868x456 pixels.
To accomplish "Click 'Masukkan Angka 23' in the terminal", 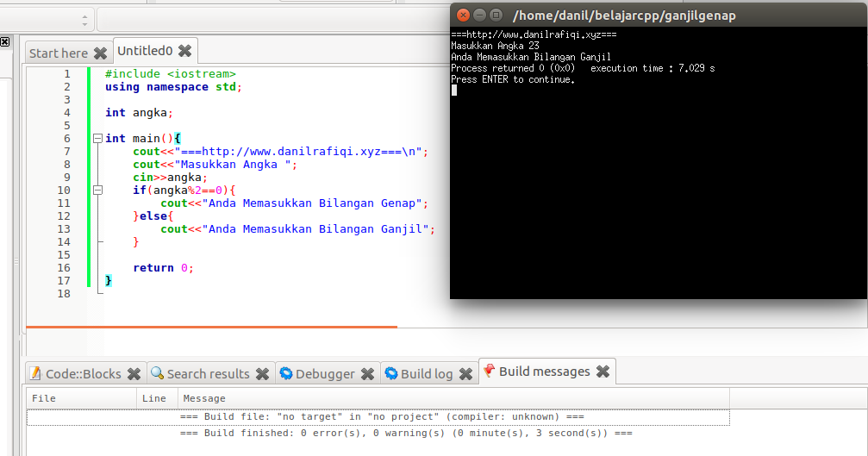I will pos(495,46).
